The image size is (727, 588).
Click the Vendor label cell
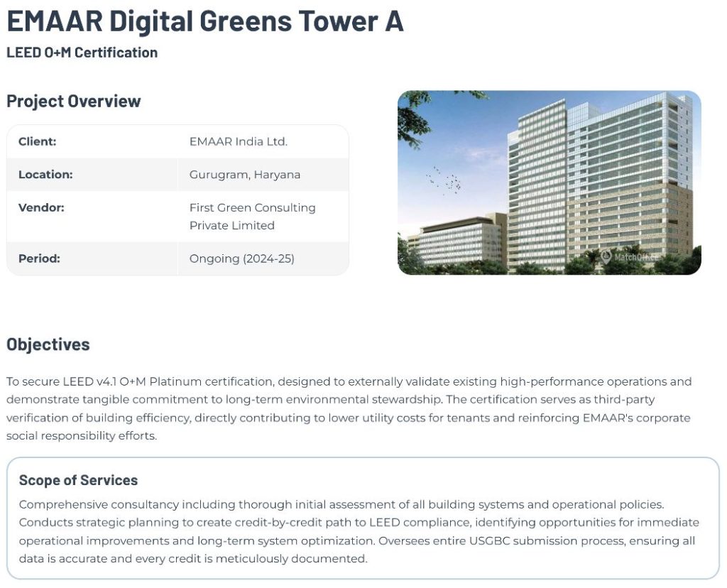pyautogui.click(x=41, y=207)
